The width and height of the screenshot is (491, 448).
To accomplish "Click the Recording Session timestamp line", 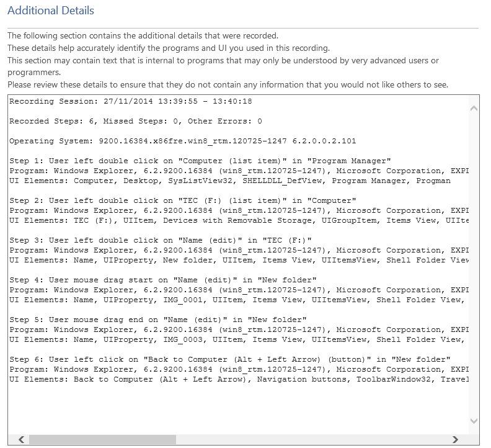I will [131, 101].
